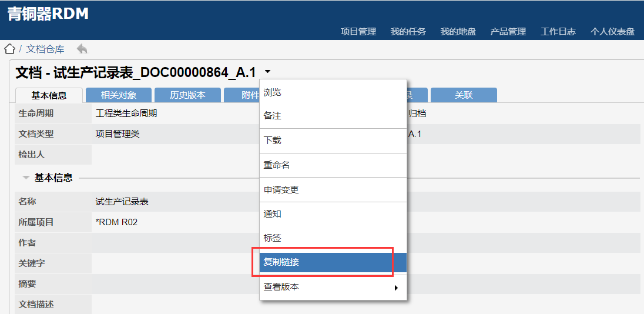Select 浏览 from the menu

[x=333, y=92]
